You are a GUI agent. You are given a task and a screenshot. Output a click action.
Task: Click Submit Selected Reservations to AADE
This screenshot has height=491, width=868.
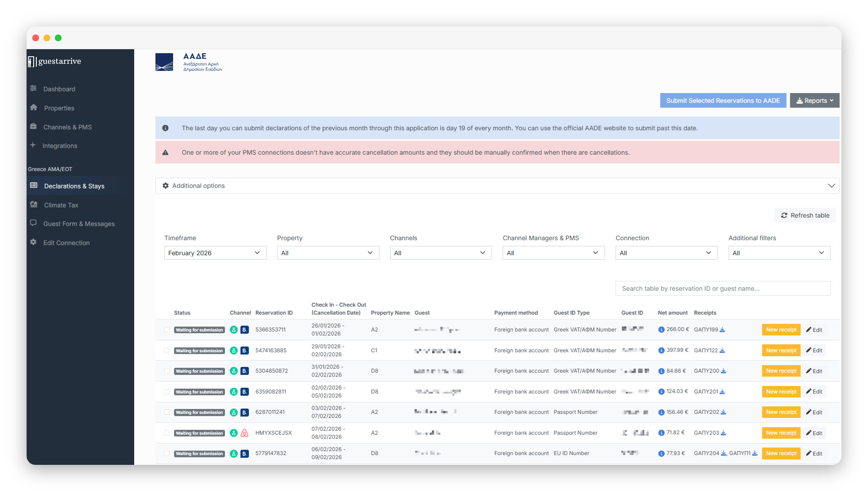coord(723,101)
